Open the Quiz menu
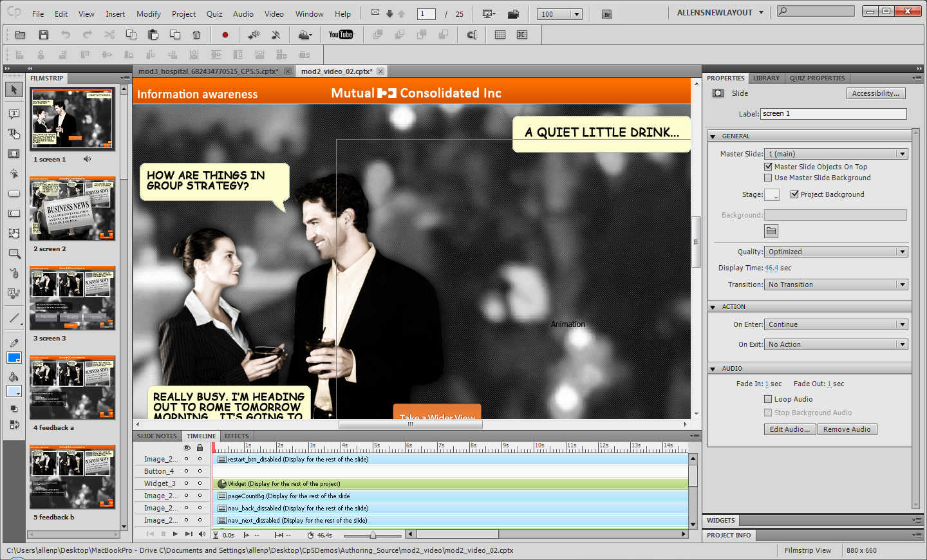This screenshot has height=560, width=927. (x=214, y=14)
